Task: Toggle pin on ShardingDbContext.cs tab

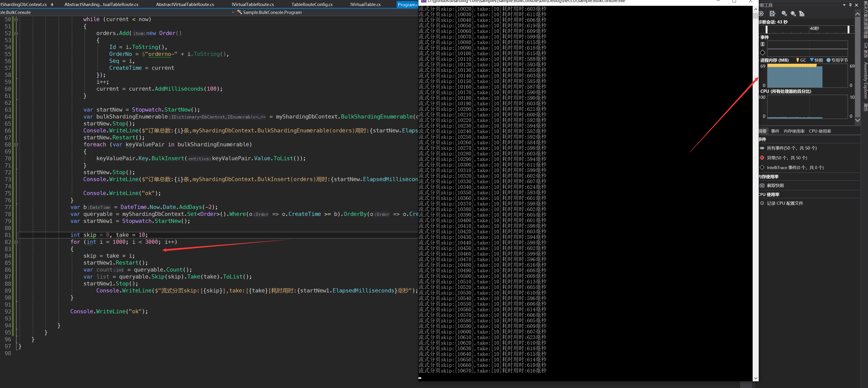Action: pos(52,4)
